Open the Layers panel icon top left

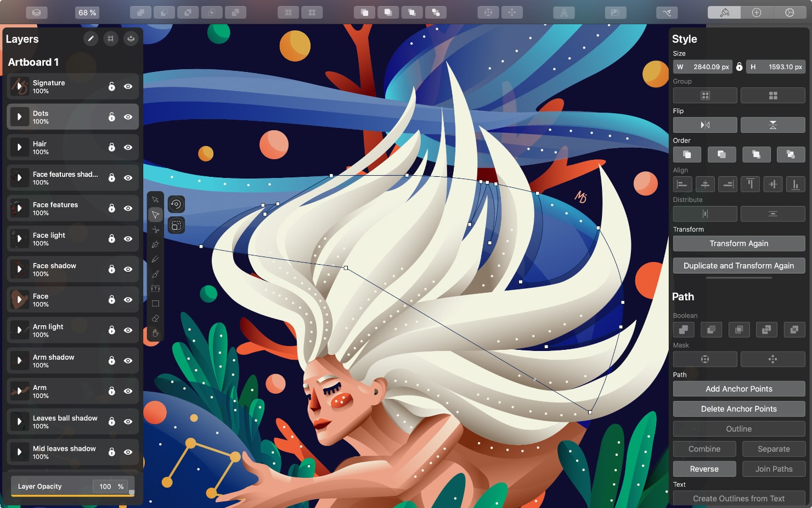coord(36,12)
